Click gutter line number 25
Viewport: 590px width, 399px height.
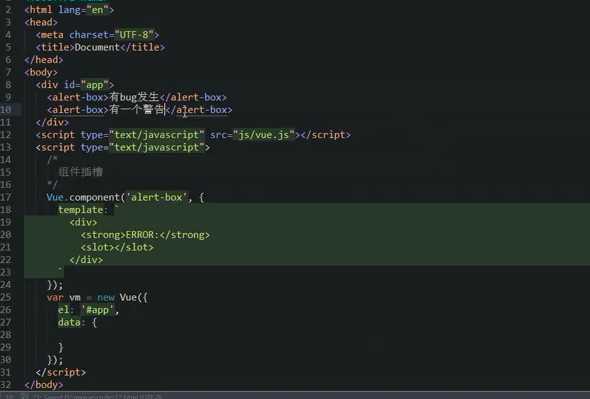coord(6,297)
